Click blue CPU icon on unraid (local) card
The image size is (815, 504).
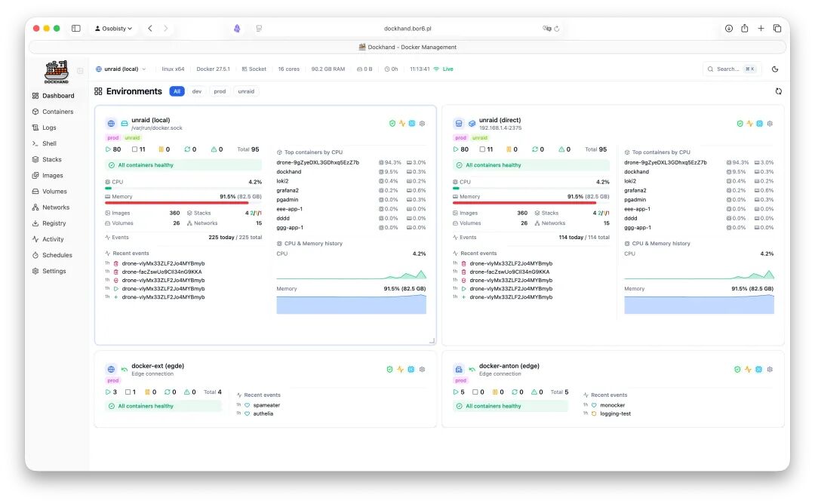(x=412, y=124)
